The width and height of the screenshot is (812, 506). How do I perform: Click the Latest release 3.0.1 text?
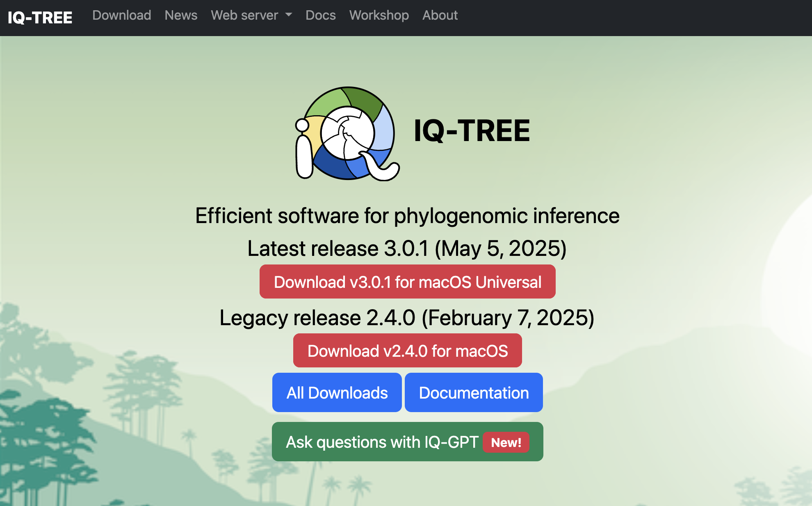407,248
